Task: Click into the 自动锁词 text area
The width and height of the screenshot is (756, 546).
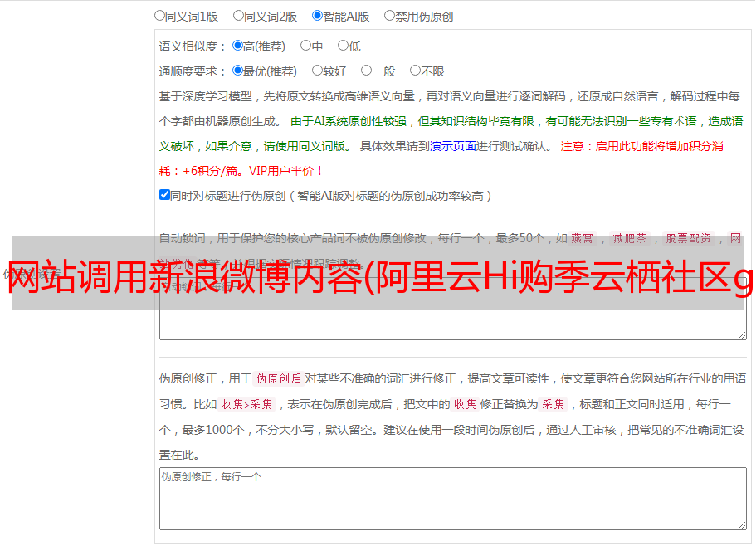Action: point(453,309)
